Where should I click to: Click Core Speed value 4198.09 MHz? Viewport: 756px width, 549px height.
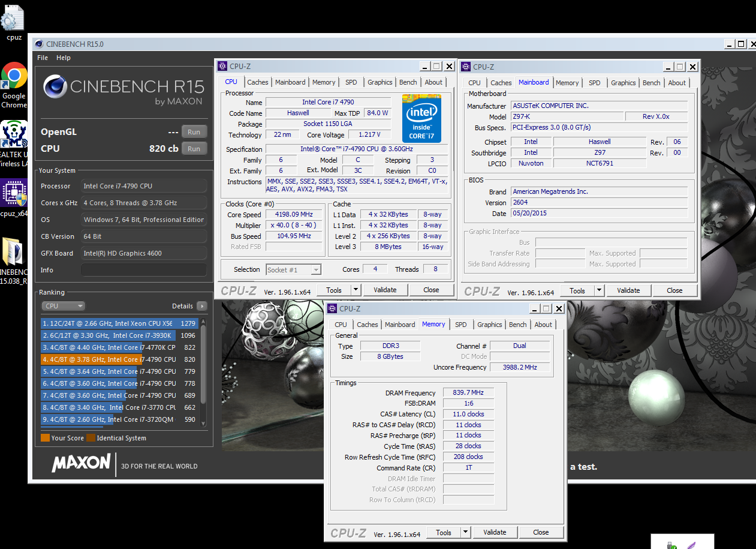point(294,215)
